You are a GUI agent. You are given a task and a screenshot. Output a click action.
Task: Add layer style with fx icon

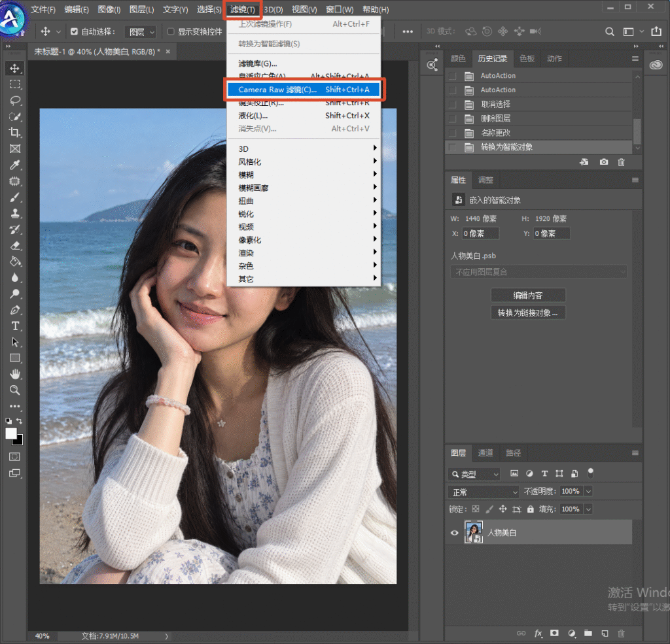(538, 634)
